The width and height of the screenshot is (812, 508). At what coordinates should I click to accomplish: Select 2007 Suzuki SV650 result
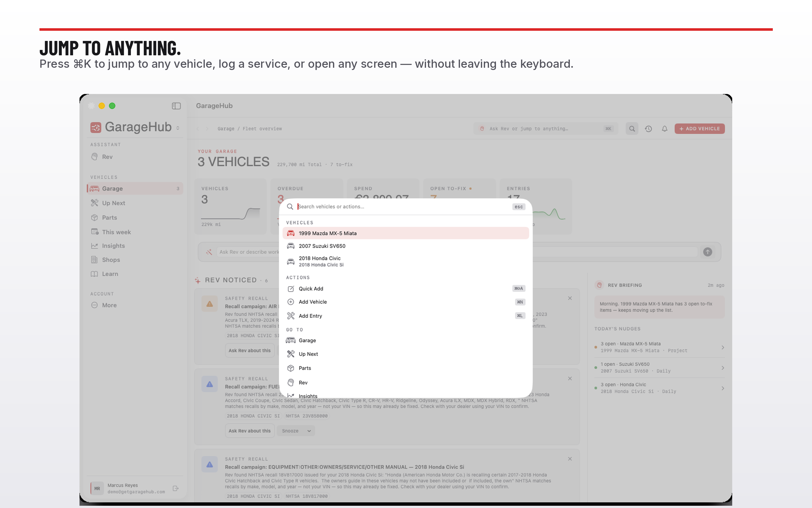[406, 246]
